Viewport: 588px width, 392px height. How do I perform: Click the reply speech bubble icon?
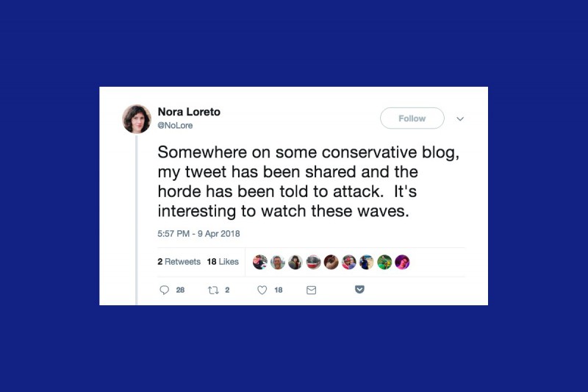click(x=164, y=290)
